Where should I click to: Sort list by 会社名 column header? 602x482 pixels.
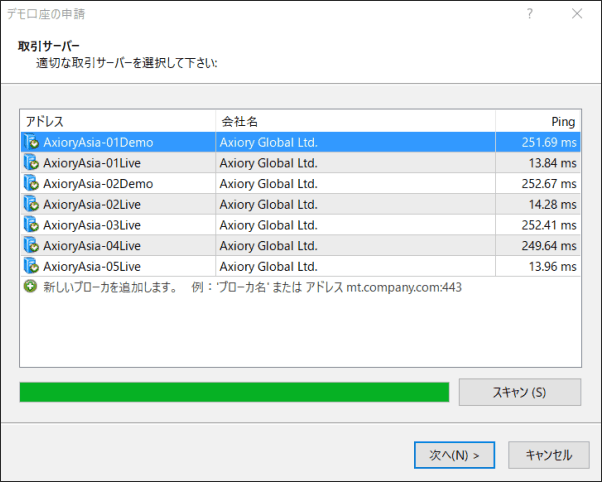355,121
